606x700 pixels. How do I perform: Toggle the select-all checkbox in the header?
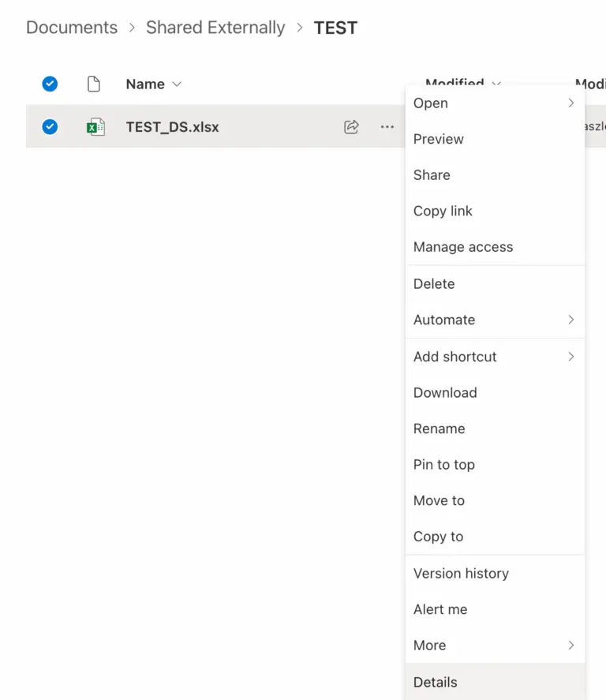point(50,84)
